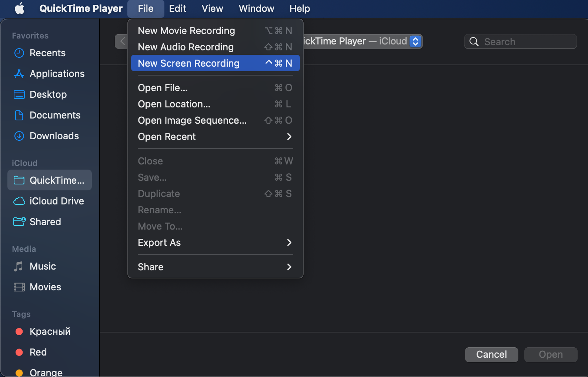
Task: Click the Recents clock icon in sidebar
Action: pyautogui.click(x=19, y=53)
